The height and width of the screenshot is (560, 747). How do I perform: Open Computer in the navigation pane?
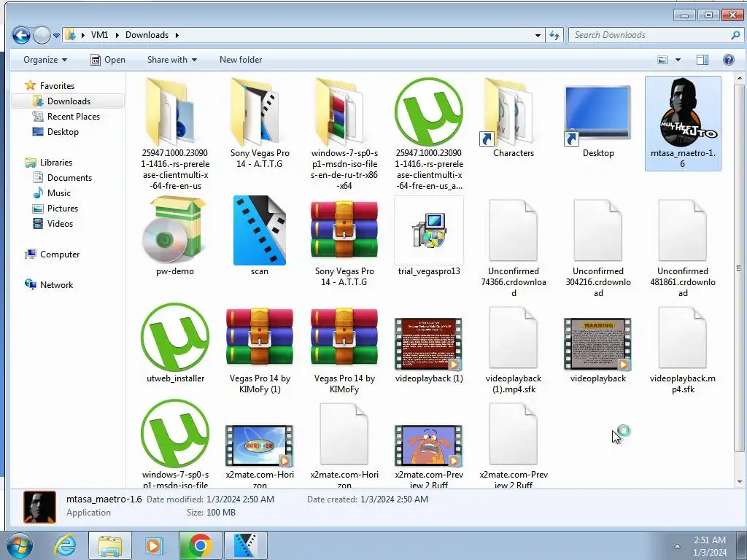(60, 254)
